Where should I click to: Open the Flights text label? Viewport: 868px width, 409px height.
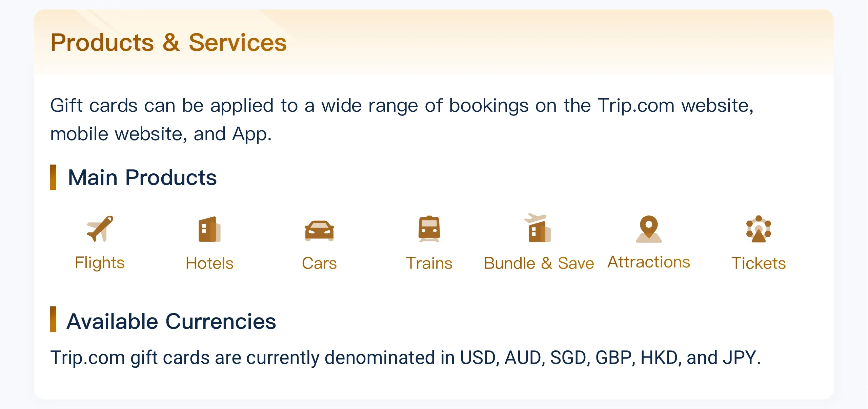(x=100, y=263)
